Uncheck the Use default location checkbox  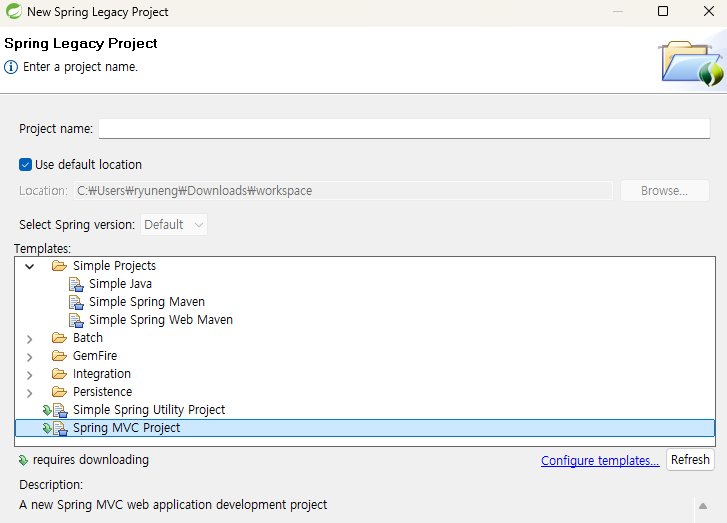26,165
